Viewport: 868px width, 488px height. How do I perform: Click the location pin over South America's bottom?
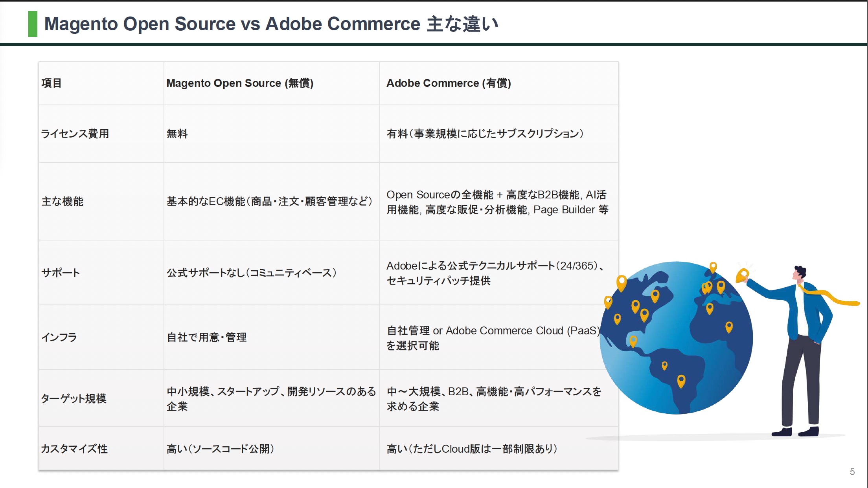(x=681, y=380)
